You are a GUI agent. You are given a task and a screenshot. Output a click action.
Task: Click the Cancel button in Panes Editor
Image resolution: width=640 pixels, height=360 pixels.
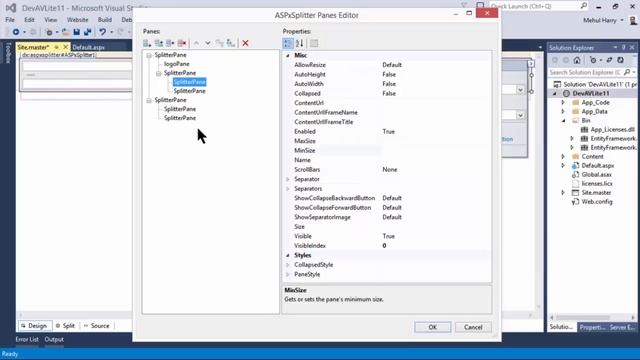473,327
